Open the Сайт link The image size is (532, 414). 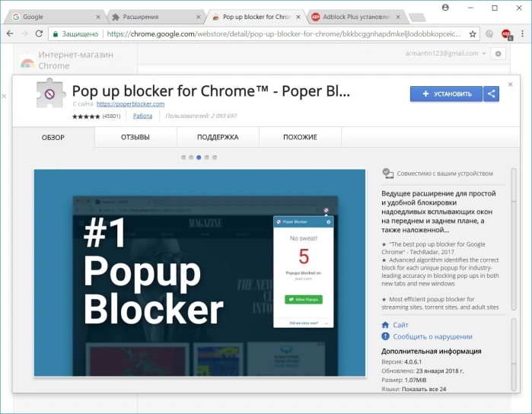coord(400,325)
